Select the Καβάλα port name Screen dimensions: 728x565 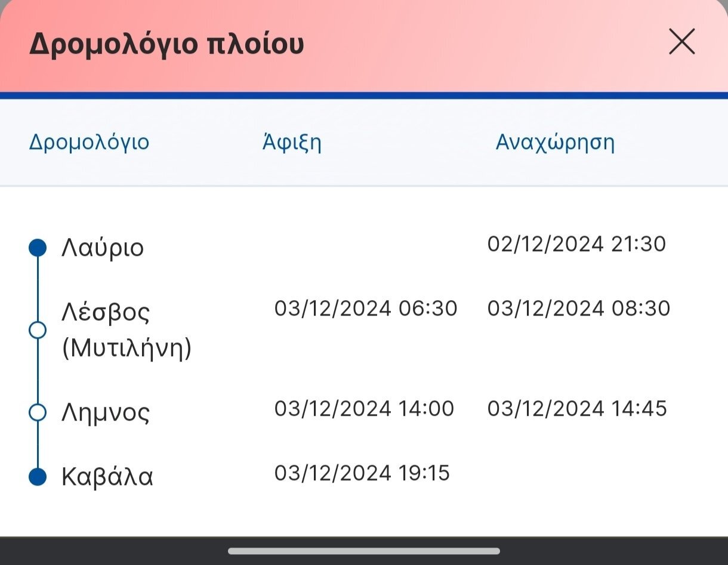(107, 477)
